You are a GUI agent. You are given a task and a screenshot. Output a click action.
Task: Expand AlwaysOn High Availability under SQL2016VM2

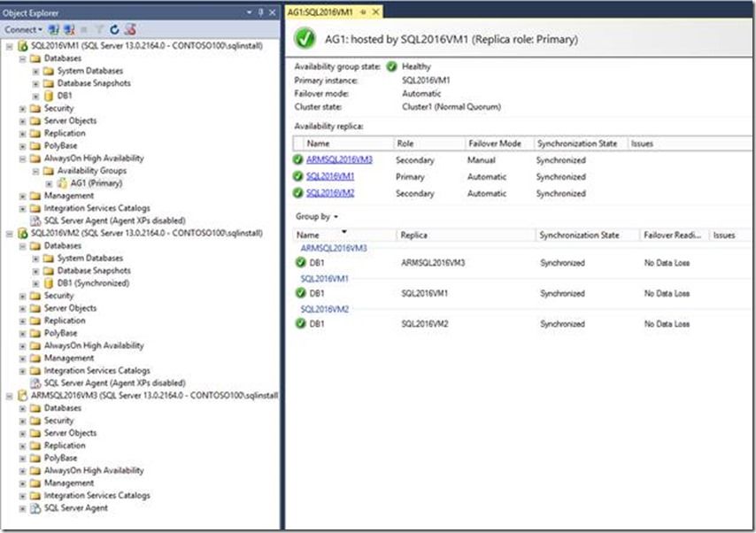23,346
